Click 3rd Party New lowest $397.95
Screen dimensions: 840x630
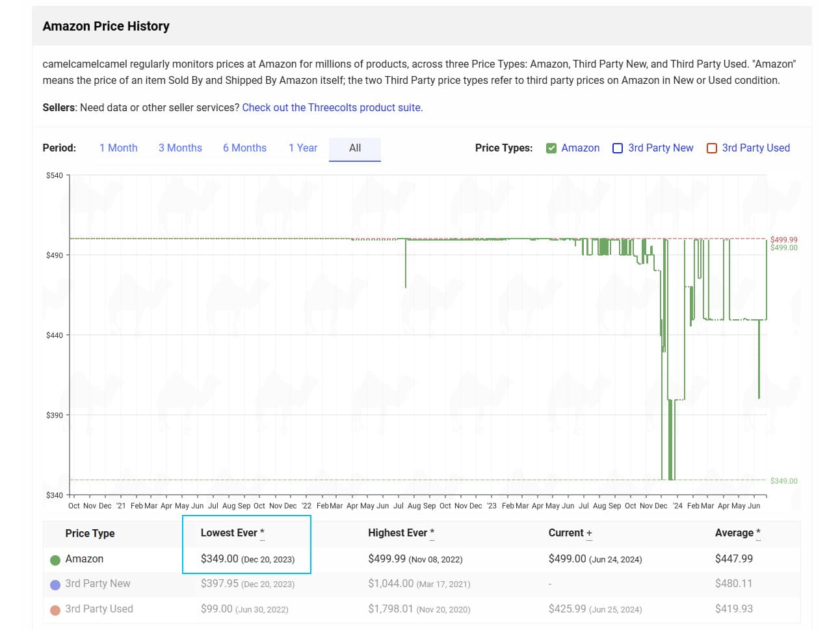click(x=220, y=583)
